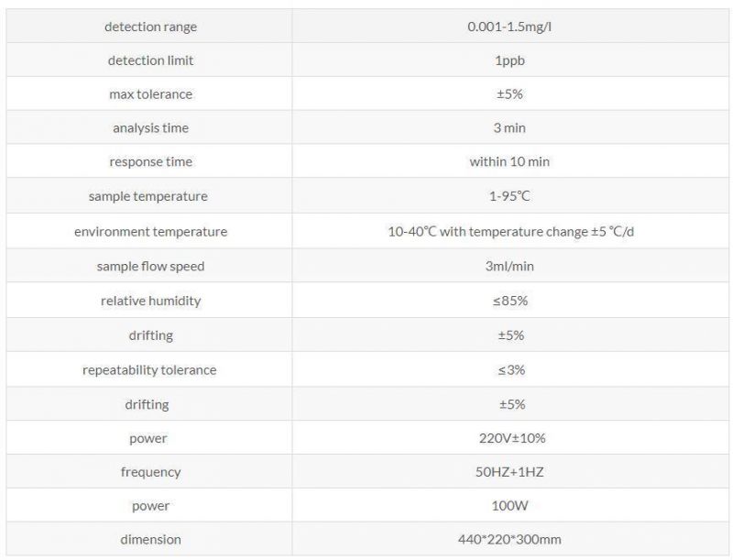The image size is (733, 560).
Task: Click the 'sample temperature' label
Action: (148, 196)
